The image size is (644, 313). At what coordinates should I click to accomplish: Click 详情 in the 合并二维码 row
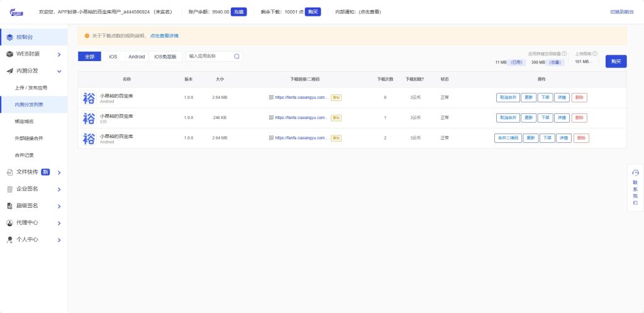tap(563, 138)
